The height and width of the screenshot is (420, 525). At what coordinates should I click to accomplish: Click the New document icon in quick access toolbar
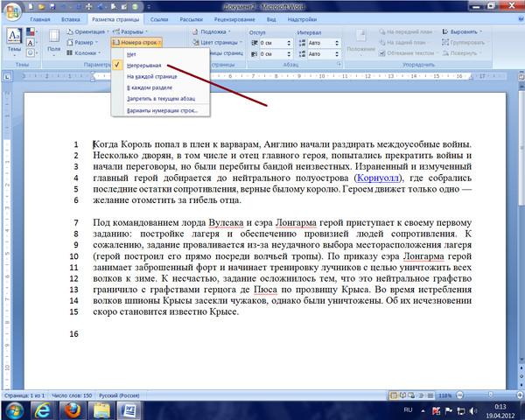(x=31, y=6)
